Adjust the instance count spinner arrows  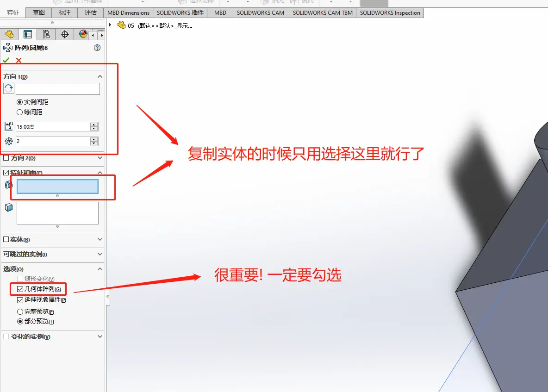[94, 141]
